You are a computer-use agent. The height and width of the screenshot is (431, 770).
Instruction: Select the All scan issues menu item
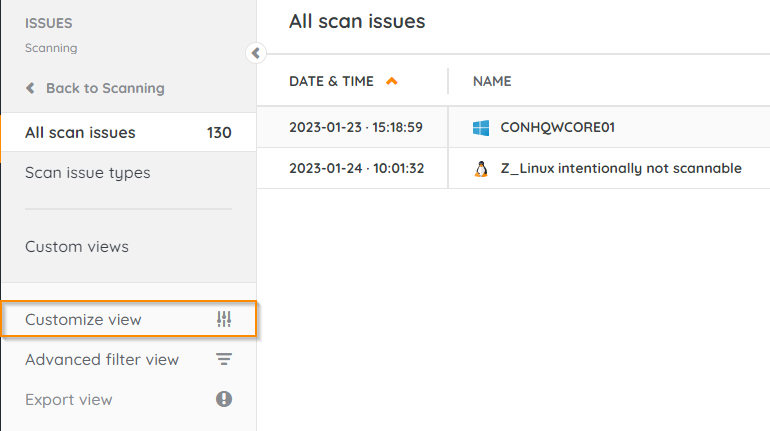point(80,133)
